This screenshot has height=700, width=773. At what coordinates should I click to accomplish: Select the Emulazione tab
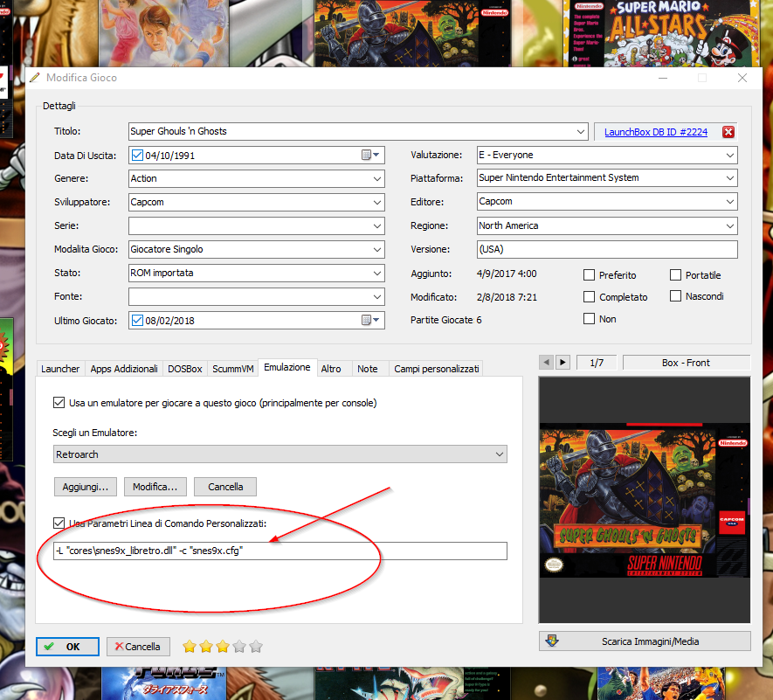[x=286, y=367]
